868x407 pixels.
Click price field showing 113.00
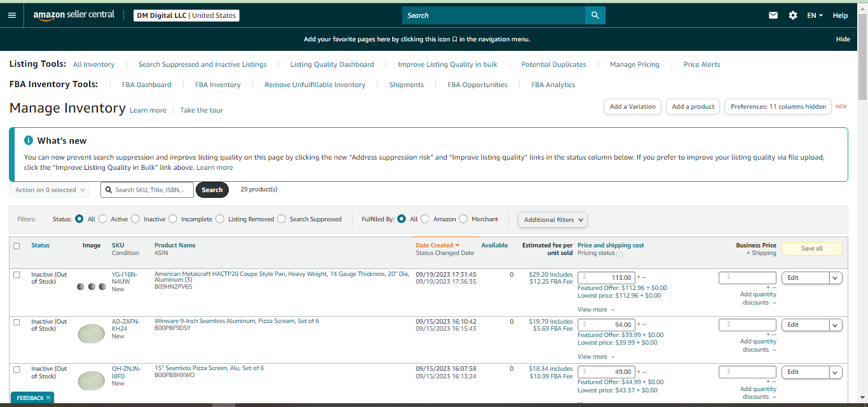tap(606, 277)
